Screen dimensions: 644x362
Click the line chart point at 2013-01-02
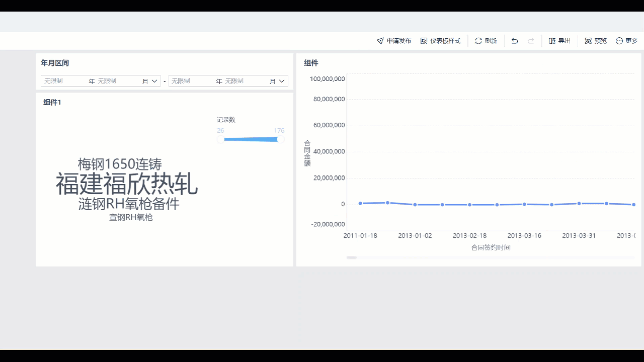click(x=415, y=205)
